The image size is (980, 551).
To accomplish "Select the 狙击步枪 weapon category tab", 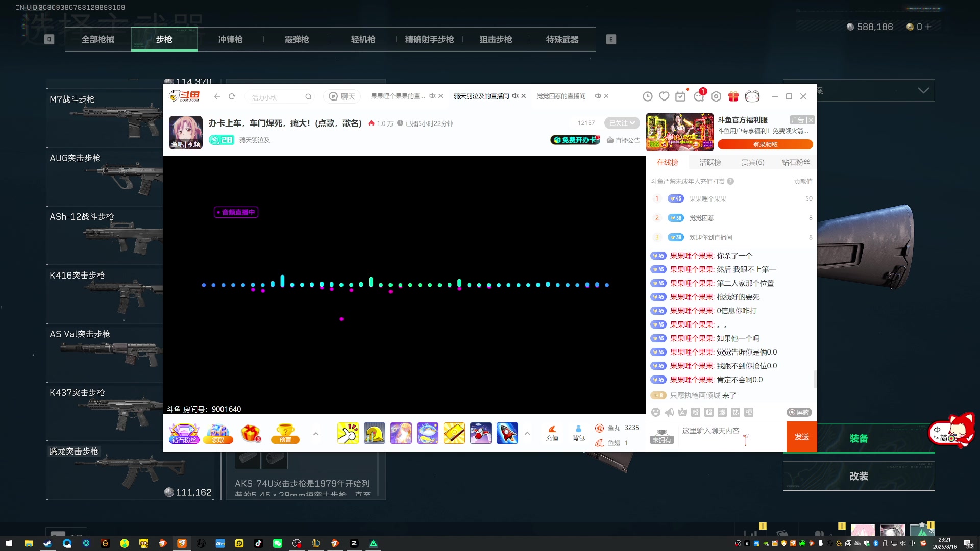I will (496, 39).
